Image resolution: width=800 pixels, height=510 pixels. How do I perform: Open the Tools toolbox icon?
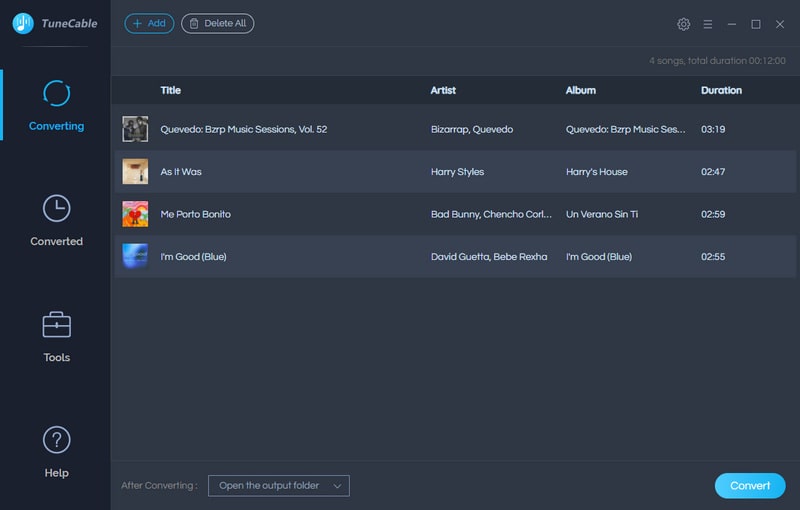[x=57, y=324]
